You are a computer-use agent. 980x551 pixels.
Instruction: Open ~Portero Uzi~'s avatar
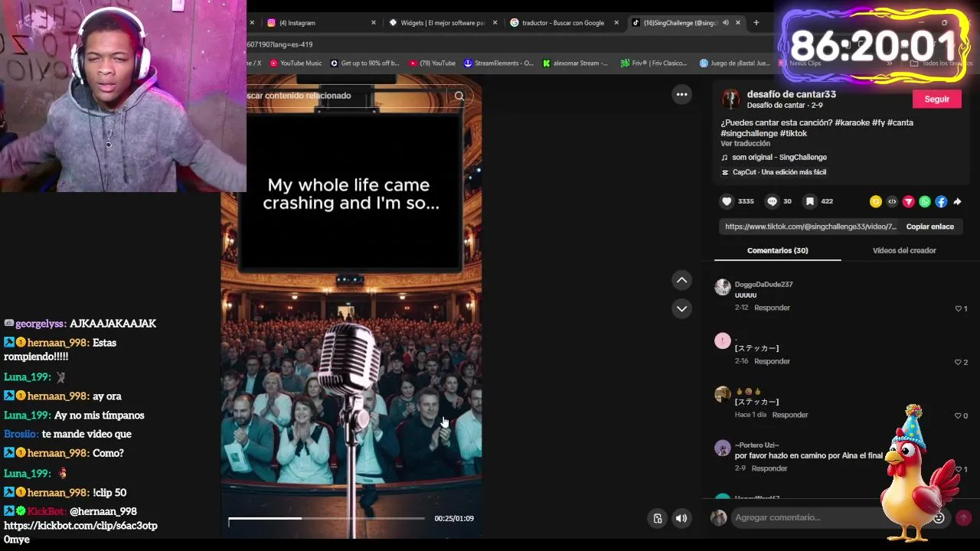tap(722, 448)
